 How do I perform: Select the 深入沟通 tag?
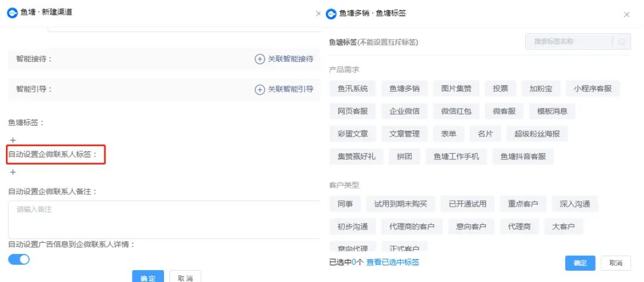point(575,203)
